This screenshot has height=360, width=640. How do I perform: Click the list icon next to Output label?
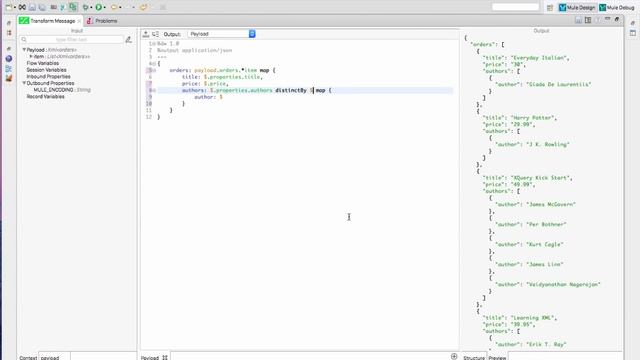(x=155, y=34)
